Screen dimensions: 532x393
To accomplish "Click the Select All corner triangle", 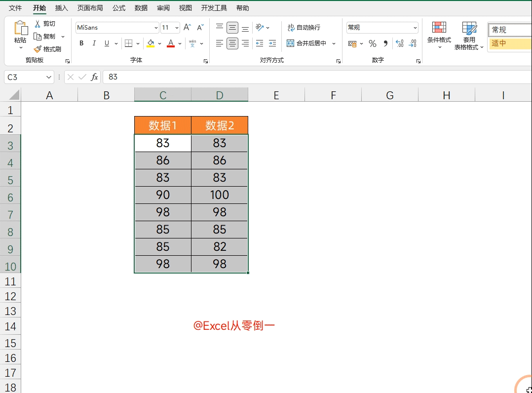I will click(x=14, y=95).
